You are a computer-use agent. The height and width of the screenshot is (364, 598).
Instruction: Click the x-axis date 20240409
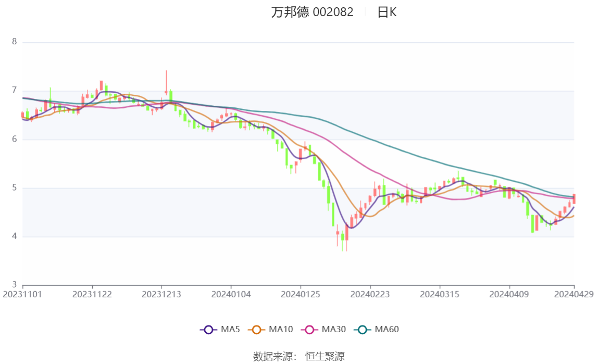click(x=509, y=295)
